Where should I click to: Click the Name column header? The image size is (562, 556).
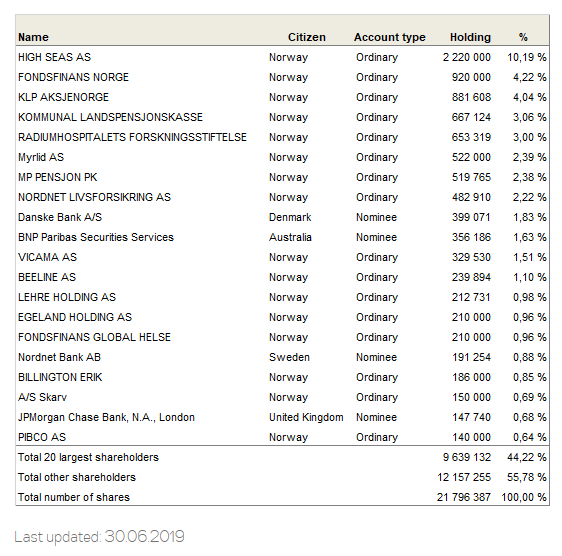click(33, 37)
